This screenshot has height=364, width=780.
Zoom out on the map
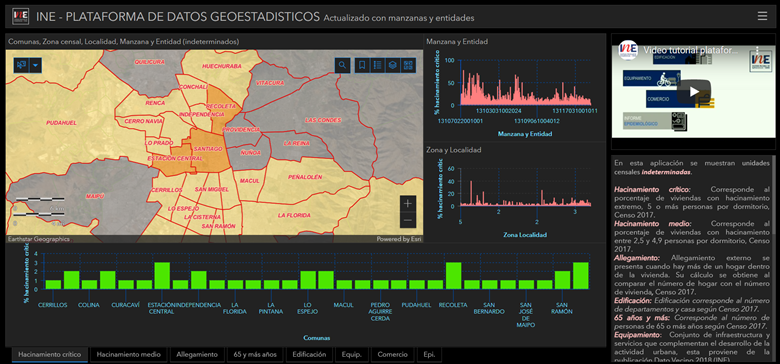click(407, 220)
